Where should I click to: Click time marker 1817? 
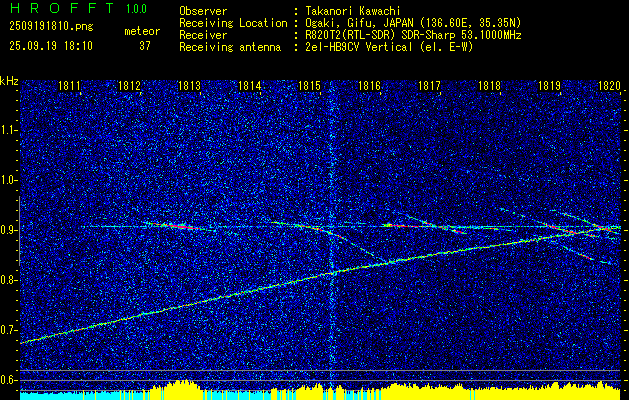coord(429,85)
